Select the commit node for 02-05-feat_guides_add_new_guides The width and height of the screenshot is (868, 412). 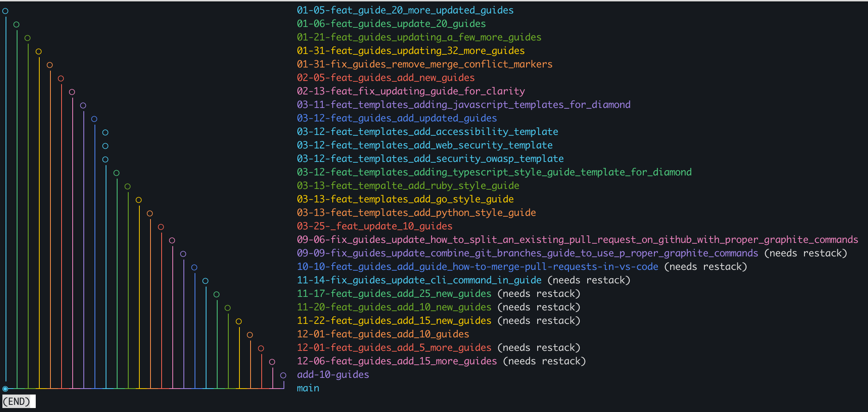[61, 78]
